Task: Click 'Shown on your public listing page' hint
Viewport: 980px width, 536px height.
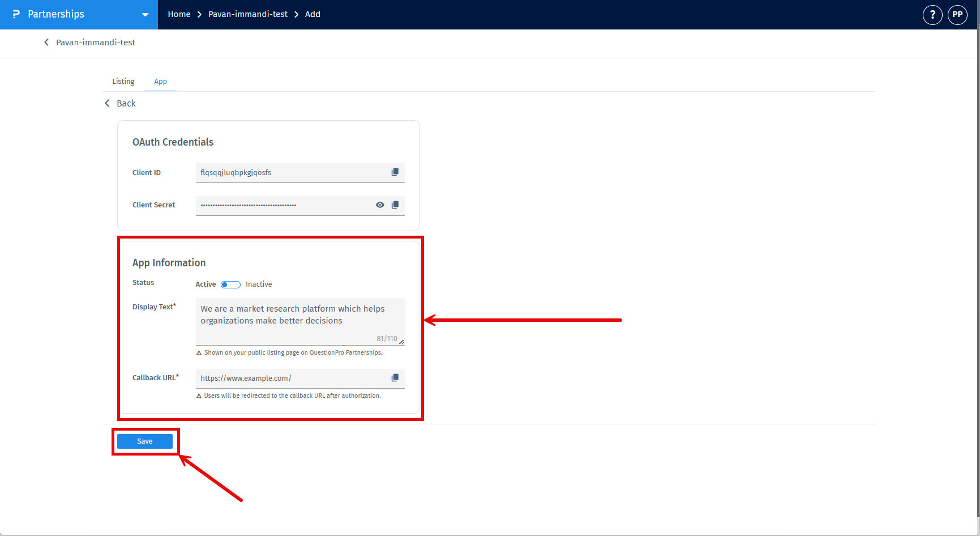Action: [293, 352]
